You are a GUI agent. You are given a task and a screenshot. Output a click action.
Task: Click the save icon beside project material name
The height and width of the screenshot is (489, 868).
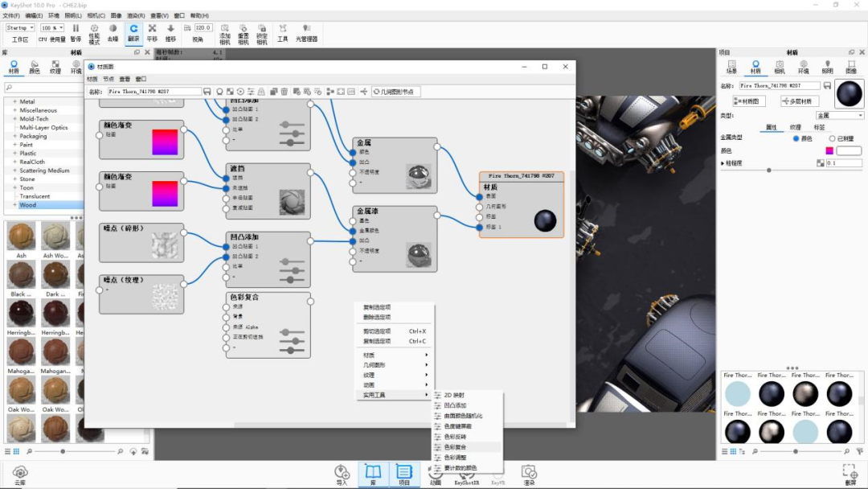[827, 86]
